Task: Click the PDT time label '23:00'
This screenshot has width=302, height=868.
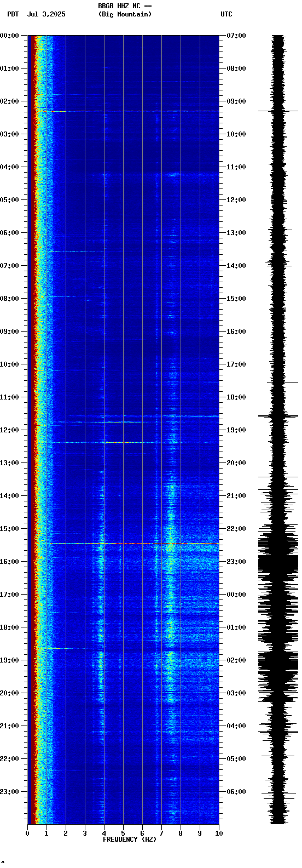Action: (x=9, y=792)
